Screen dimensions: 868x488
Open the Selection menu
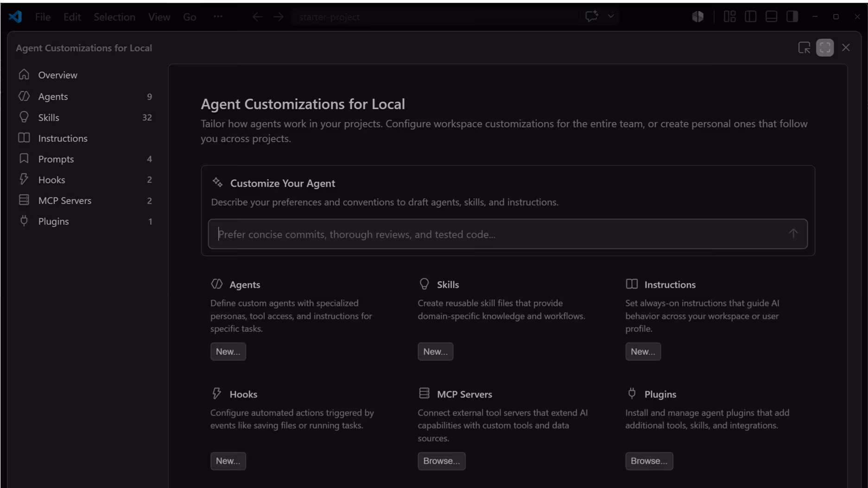(114, 17)
